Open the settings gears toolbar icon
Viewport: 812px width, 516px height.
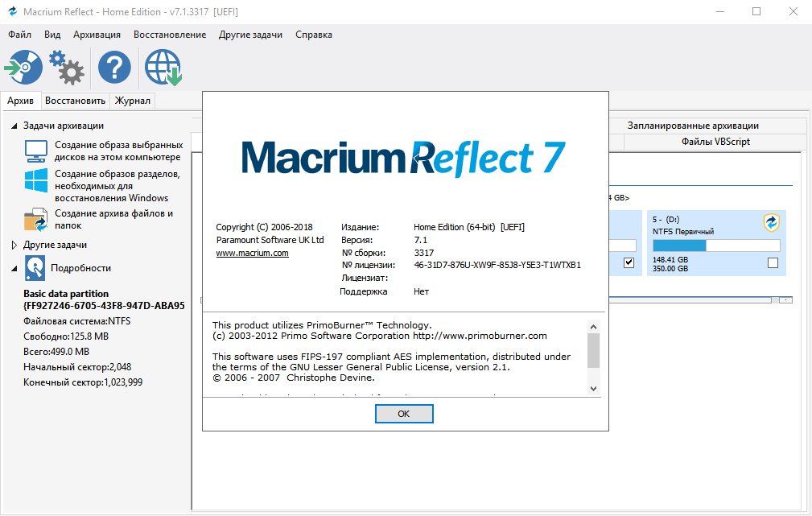(67, 68)
